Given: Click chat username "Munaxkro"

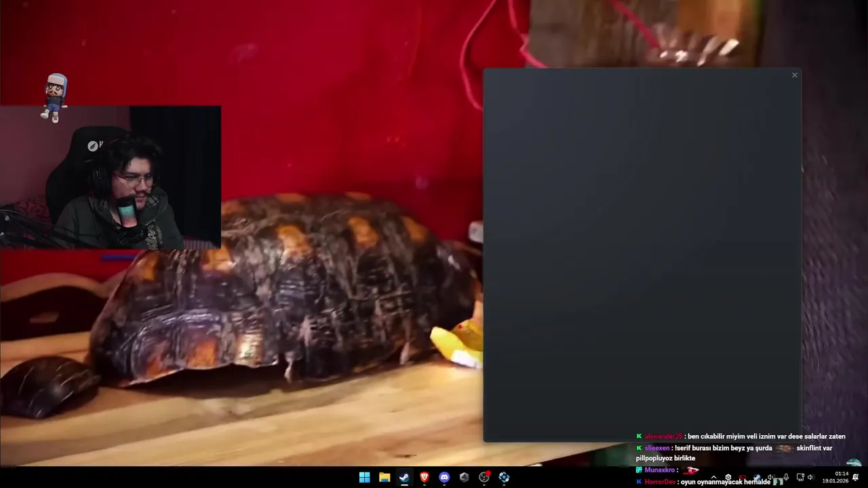Looking at the screenshot, I should (659, 470).
